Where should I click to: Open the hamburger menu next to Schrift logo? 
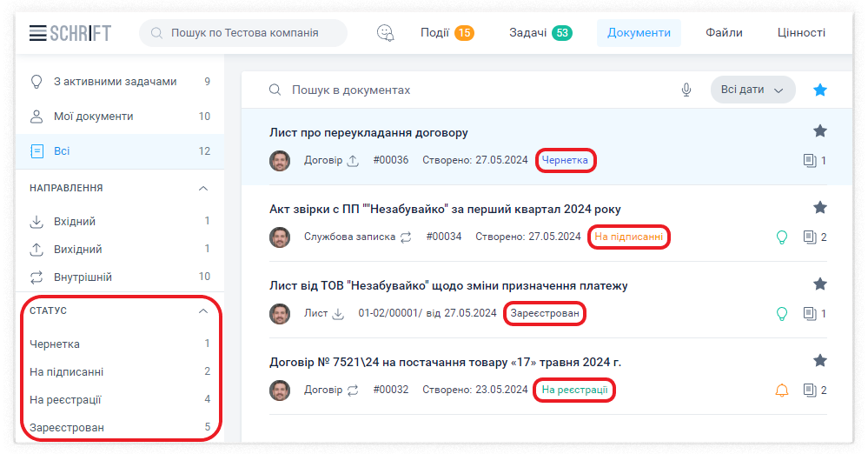pos(37,33)
